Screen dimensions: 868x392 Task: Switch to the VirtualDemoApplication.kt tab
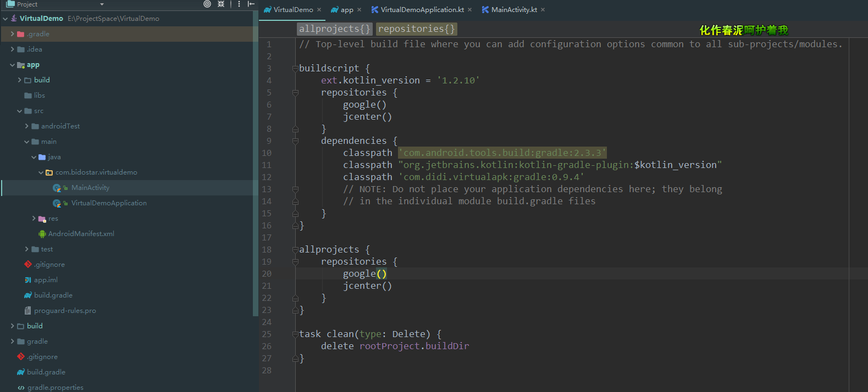point(422,10)
